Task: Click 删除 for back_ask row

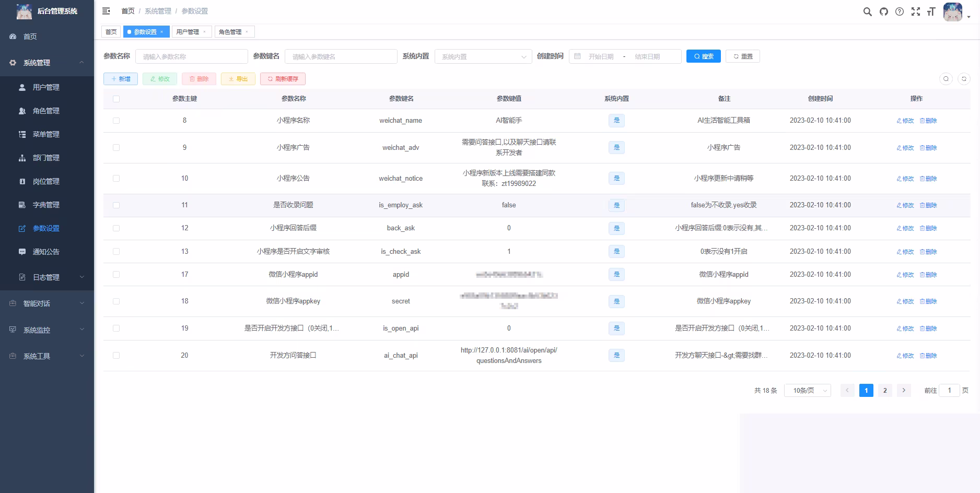Action: tap(928, 228)
